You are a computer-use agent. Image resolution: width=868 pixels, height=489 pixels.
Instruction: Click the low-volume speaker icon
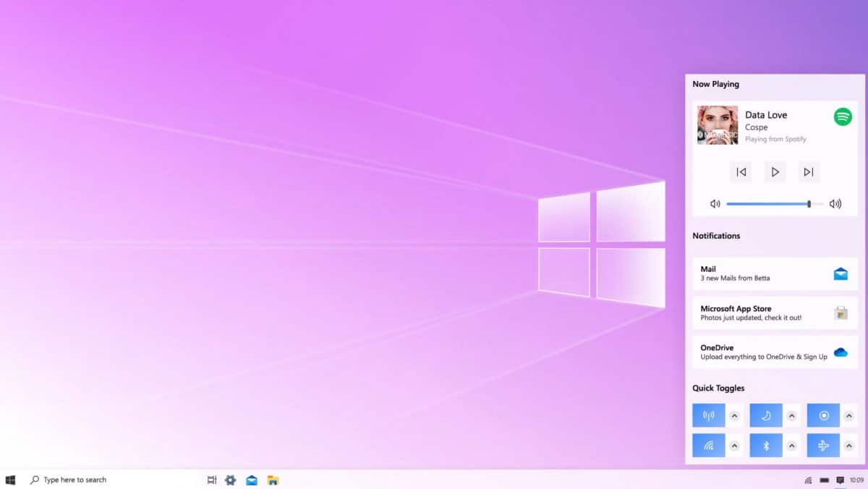tap(715, 203)
